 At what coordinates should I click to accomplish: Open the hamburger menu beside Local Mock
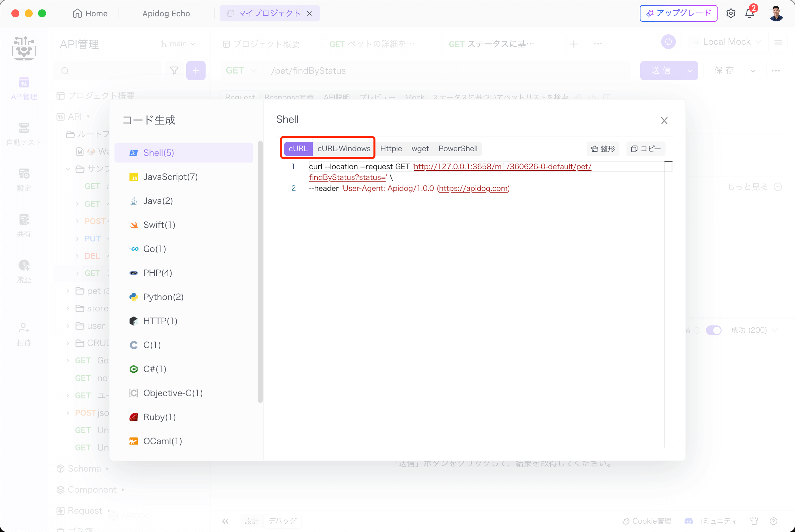click(x=778, y=42)
